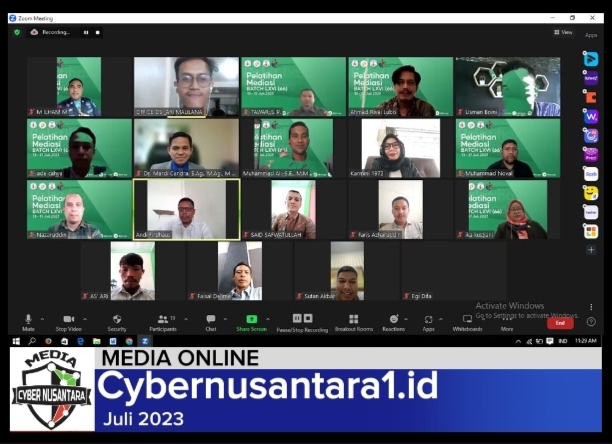
Task: Expand video options arrow beside Stop Video
Action: pyautogui.click(x=85, y=319)
